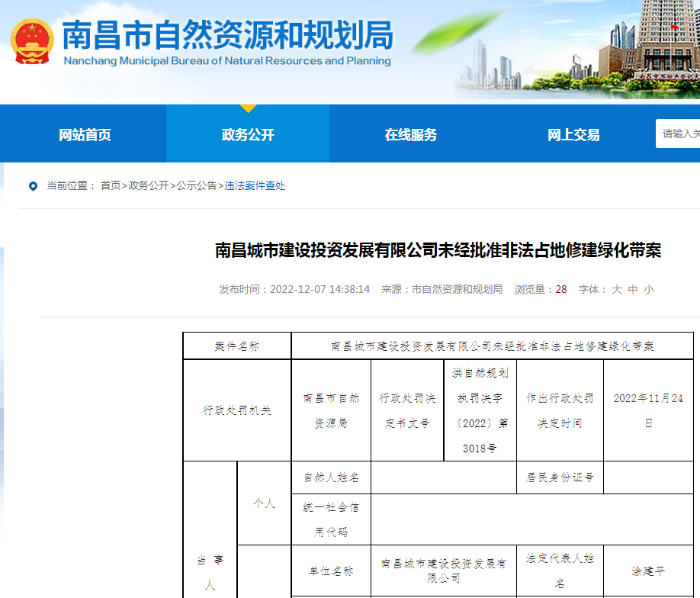The image size is (700, 598).
Task: Click the search keyword input field
Action: pos(678,133)
